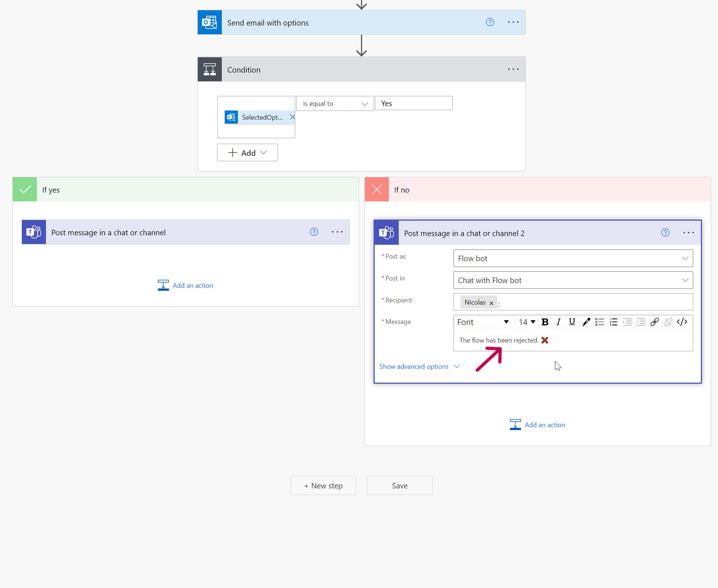
Task: Toggle bold formatting in message editor
Action: click(x=545, y=322)
